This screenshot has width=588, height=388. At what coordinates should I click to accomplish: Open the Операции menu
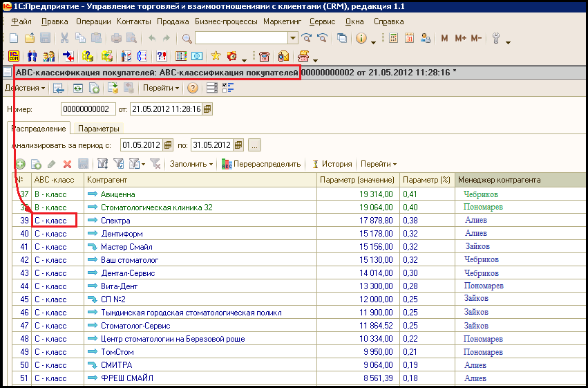coord(93,21)
